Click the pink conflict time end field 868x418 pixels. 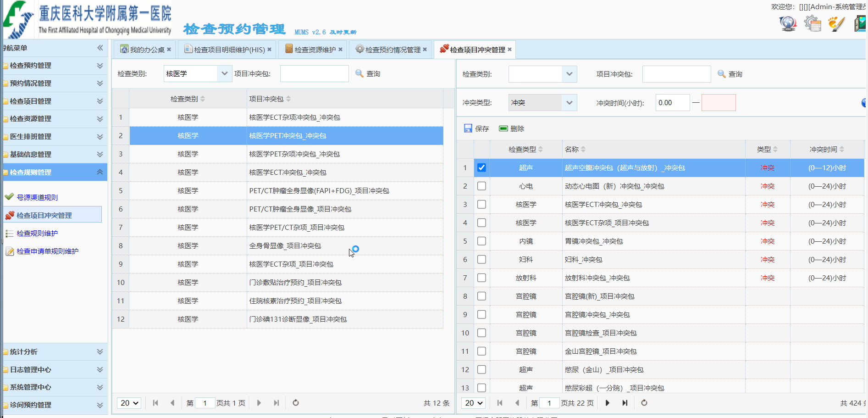[719, 103]
